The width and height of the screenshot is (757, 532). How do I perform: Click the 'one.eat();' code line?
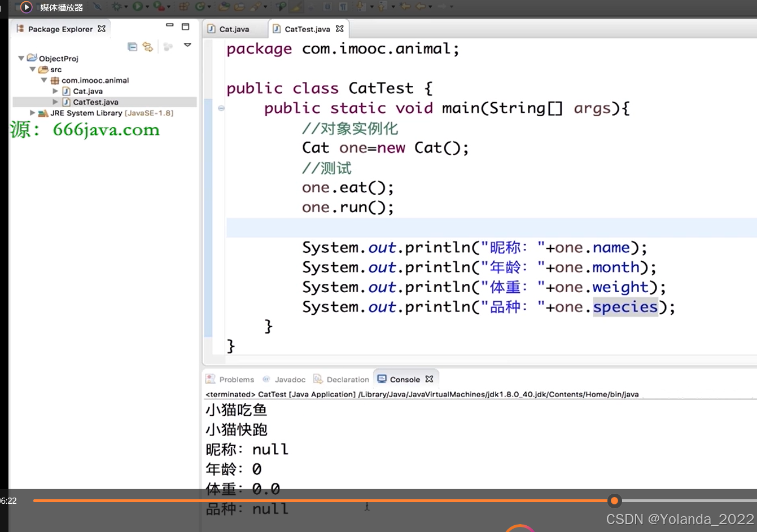point(348,187)
